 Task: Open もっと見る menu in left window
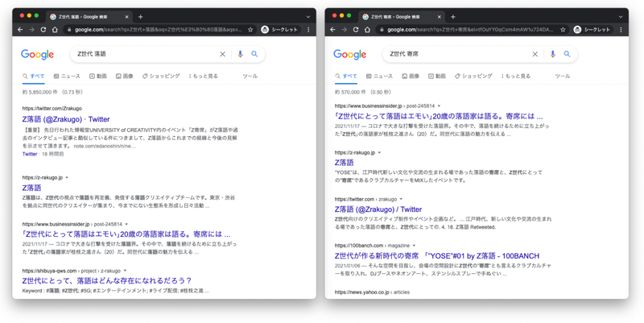[x=204, y=76]
